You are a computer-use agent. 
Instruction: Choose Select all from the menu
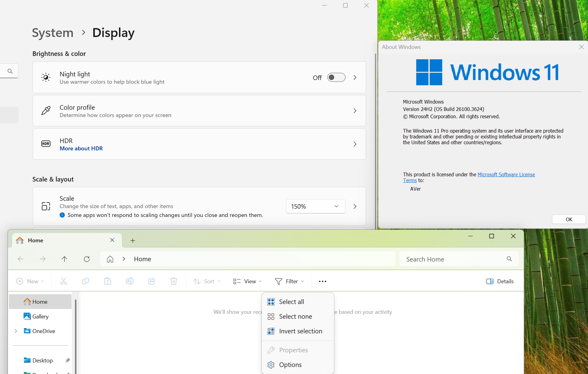[298, 302]
